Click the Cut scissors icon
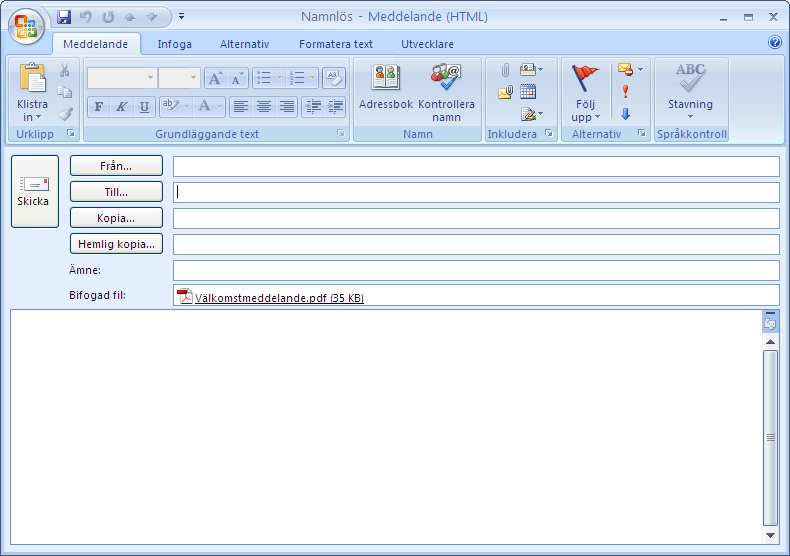Screen dimensions: 790x556 pos(64,71)
